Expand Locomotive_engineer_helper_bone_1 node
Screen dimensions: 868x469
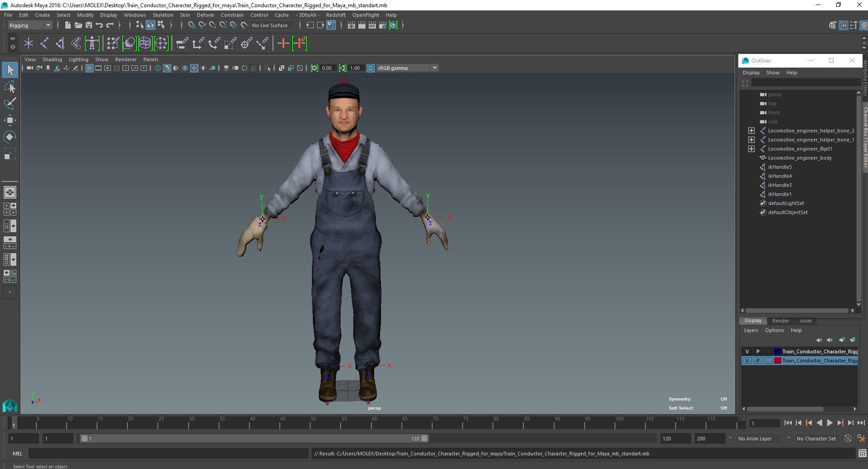pyautogui.click(x=751, y=140)
